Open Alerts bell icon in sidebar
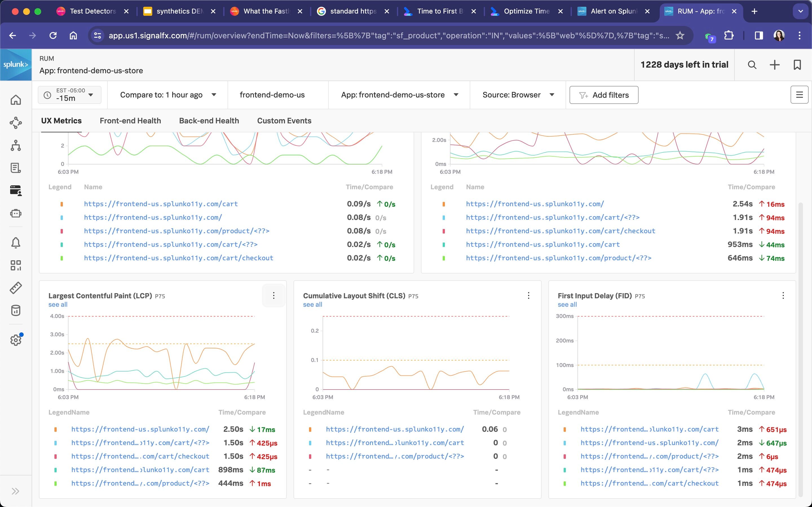812x507 pixels. point(16,243)
